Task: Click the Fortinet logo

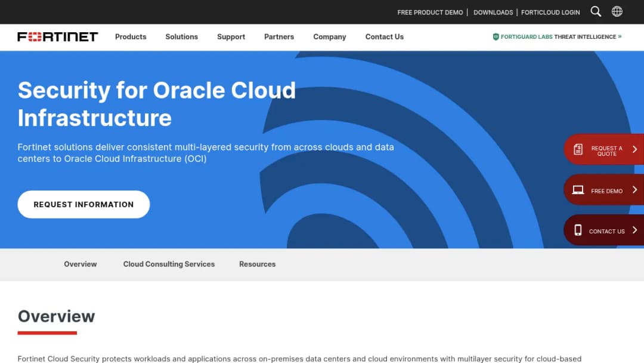Action: (x=57, y=36)
